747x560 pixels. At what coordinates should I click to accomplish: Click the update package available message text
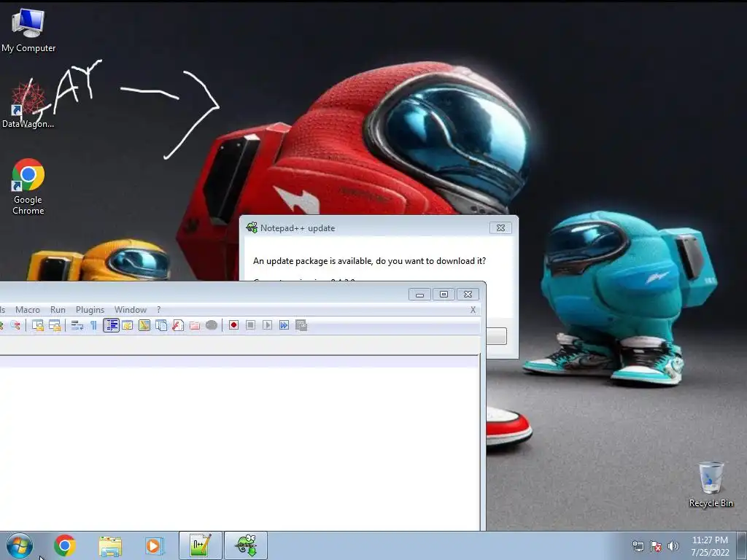pyautogui.click(x=369, y=261)
